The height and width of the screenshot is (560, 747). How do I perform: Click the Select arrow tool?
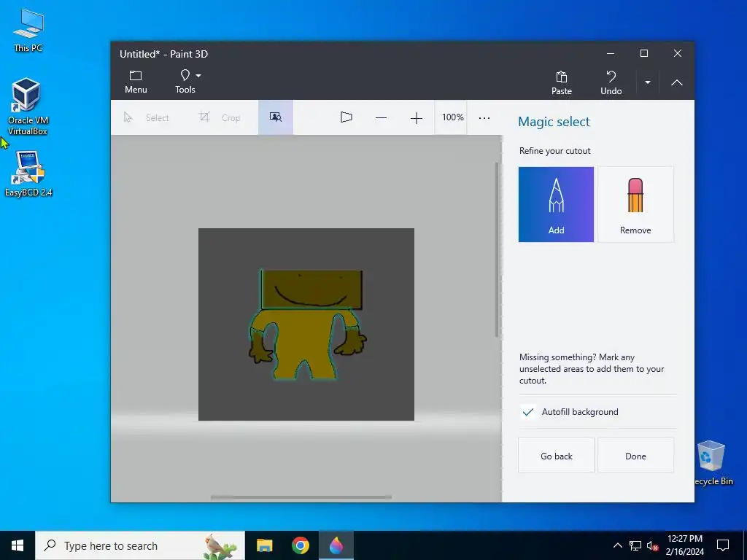click(x=146, y=117)
